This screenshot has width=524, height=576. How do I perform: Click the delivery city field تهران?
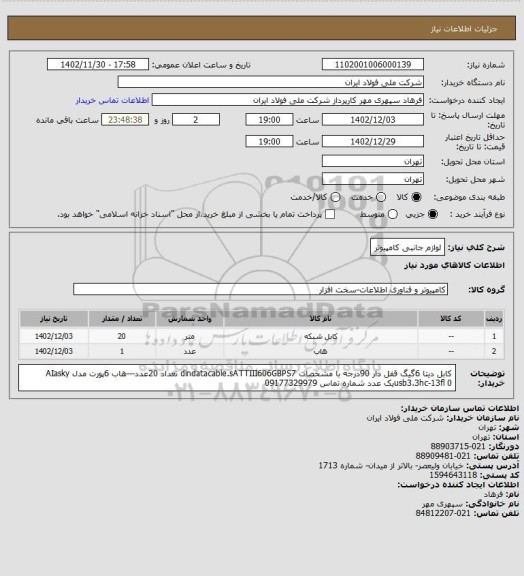(373, 179)
